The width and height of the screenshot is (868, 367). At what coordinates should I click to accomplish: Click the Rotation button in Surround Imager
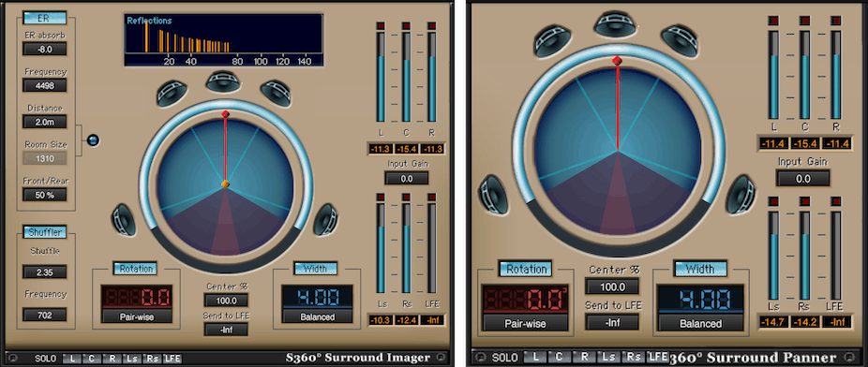click(136, 269)
